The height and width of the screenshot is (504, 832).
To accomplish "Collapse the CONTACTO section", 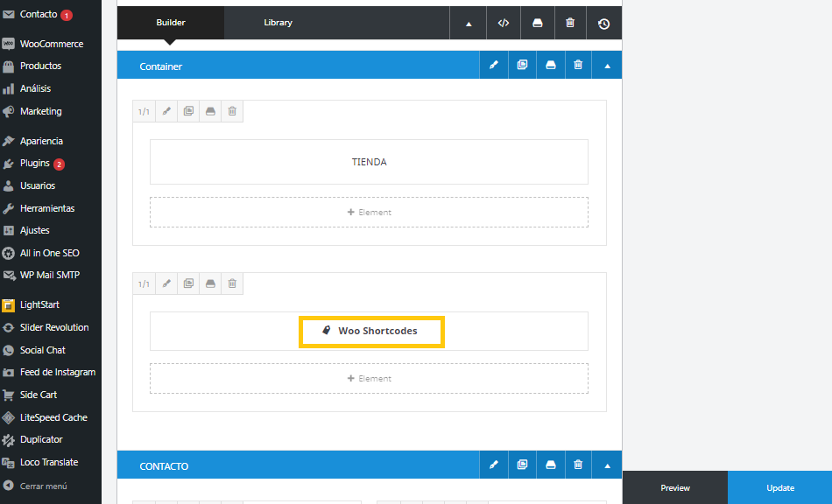I will [607, 465].
